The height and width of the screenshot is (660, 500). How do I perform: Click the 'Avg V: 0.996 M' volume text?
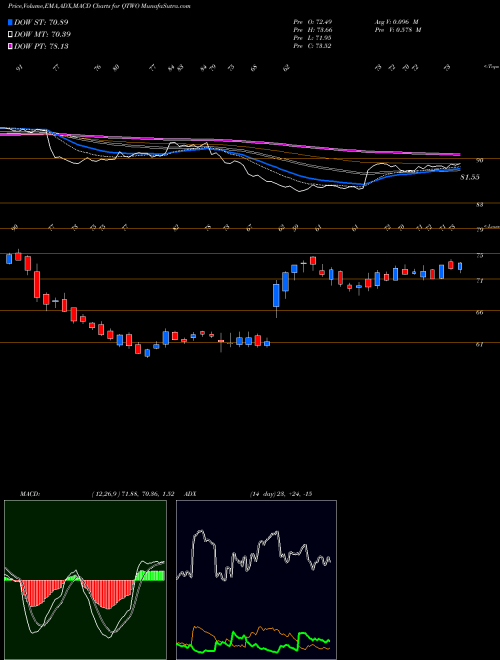coord(397,22)
